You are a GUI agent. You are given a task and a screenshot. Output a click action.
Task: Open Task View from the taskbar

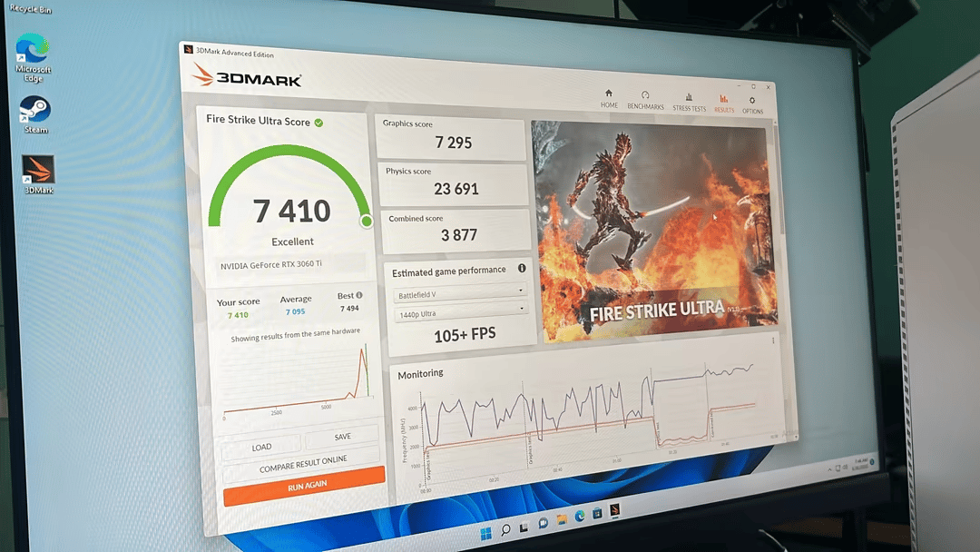point(524,527)
